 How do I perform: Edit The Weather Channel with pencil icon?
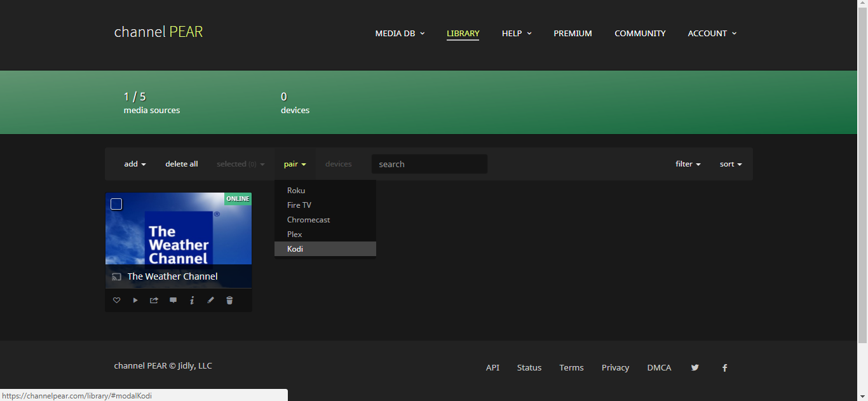[211, 301]
